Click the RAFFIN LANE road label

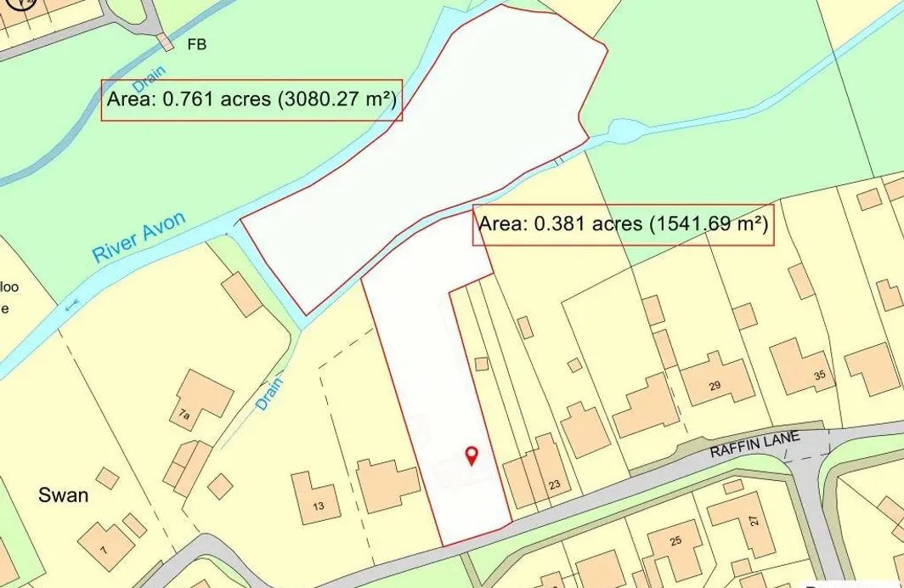pos(754,444)
